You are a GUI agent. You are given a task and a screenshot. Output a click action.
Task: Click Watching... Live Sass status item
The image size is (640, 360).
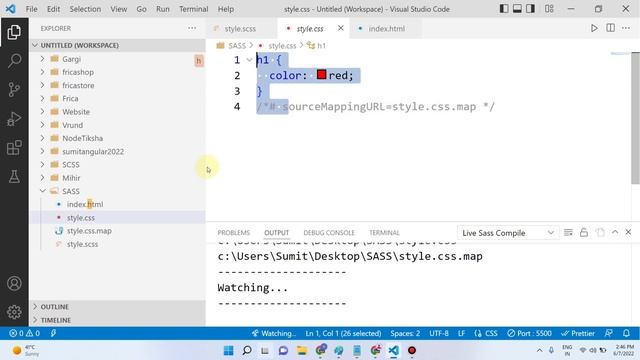click(x=273, y=333)
